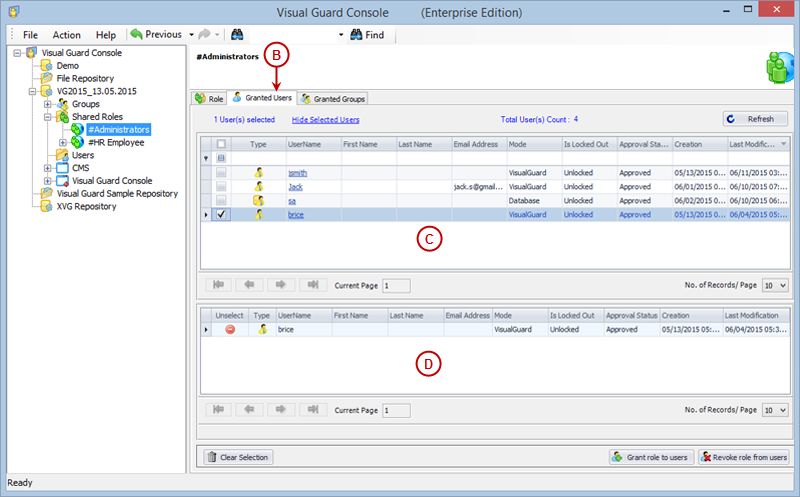This screenshot has height=497, width=800.
Task: Click the CMS application icon
Action: coord(62,168)
